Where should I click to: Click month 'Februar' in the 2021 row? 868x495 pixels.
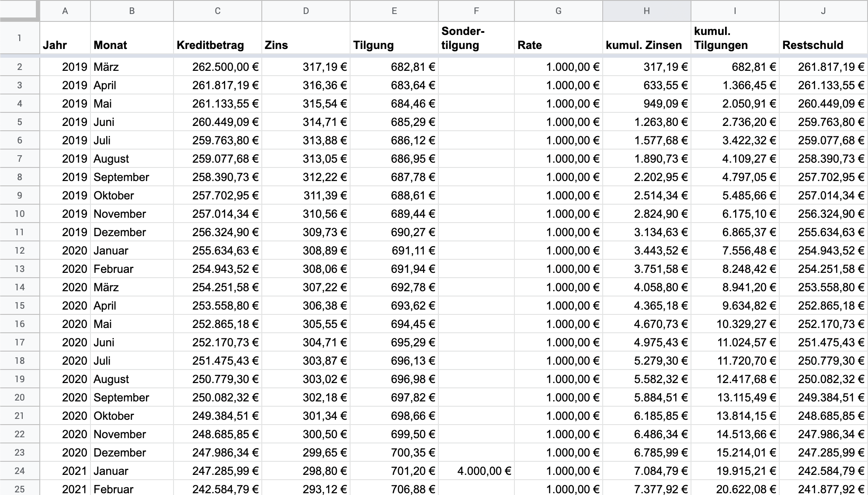132,488
